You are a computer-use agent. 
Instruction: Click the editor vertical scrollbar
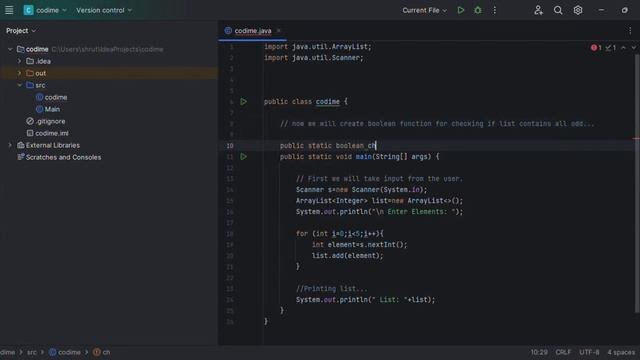pos(637,184)
